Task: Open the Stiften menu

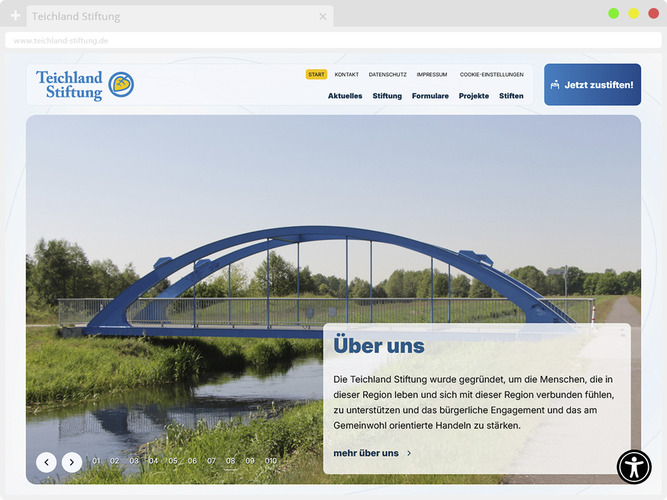Action: (511, 96)
